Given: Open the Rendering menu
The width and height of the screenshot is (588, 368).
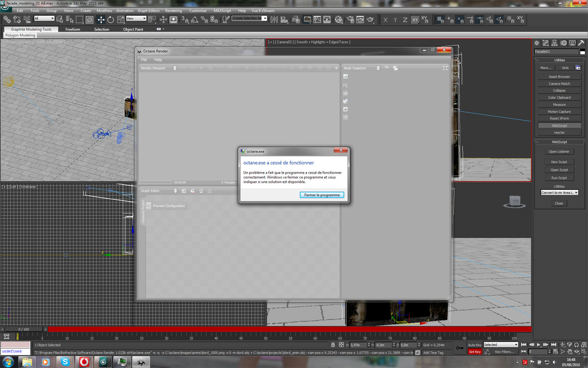Looking at the screenshot, I should coord(174,11).
